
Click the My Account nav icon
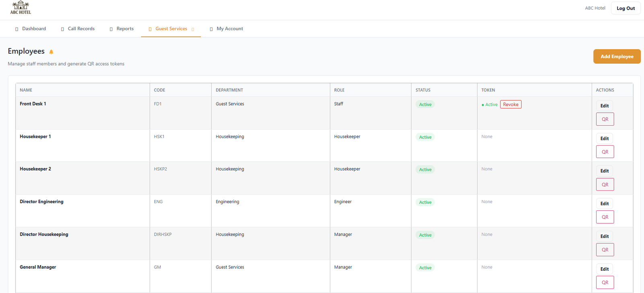[211, 29]
